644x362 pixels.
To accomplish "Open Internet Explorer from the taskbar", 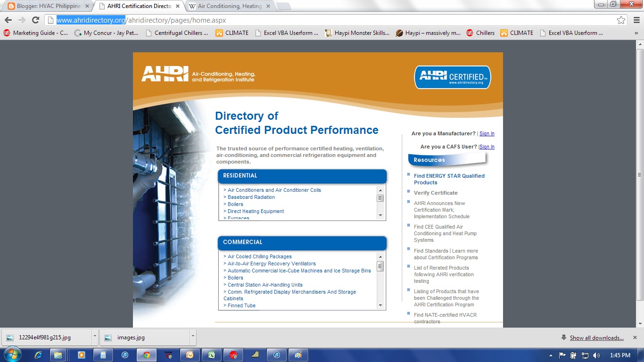I will pyautogui.click(x=37, y=354).
